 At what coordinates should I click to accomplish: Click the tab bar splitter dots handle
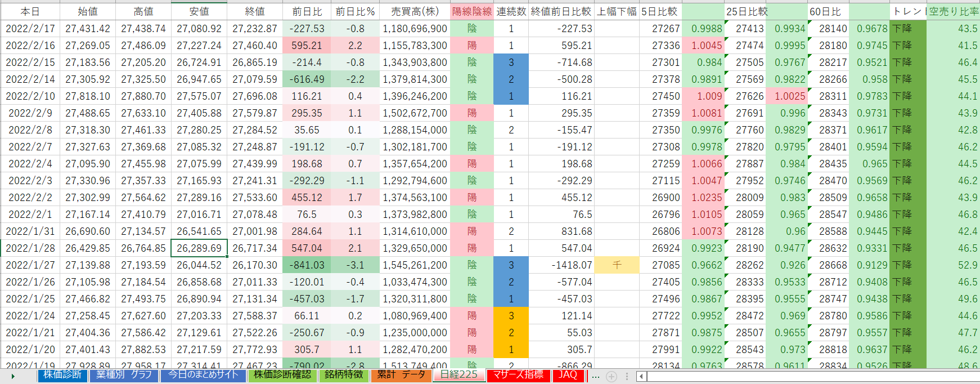(x=627, y=376)
